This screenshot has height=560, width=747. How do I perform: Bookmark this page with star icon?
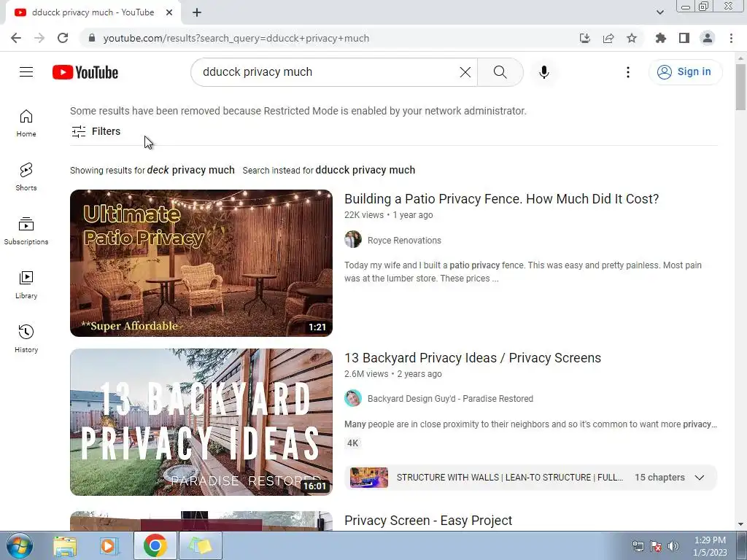632,38
